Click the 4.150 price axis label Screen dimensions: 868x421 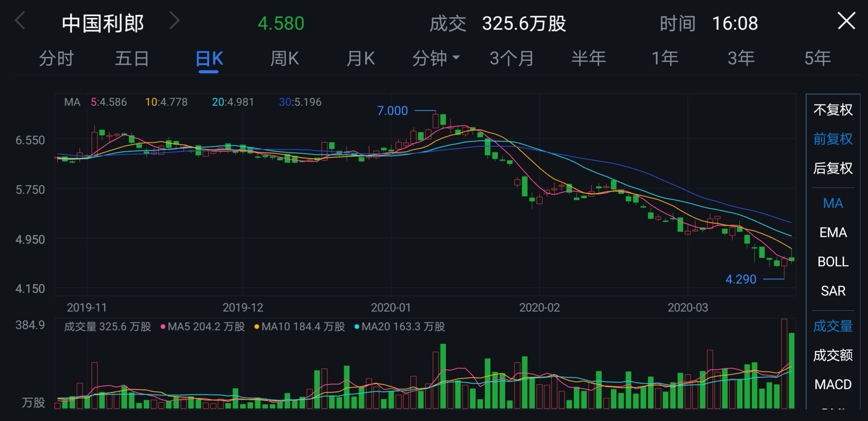click(x=30, y=289)
